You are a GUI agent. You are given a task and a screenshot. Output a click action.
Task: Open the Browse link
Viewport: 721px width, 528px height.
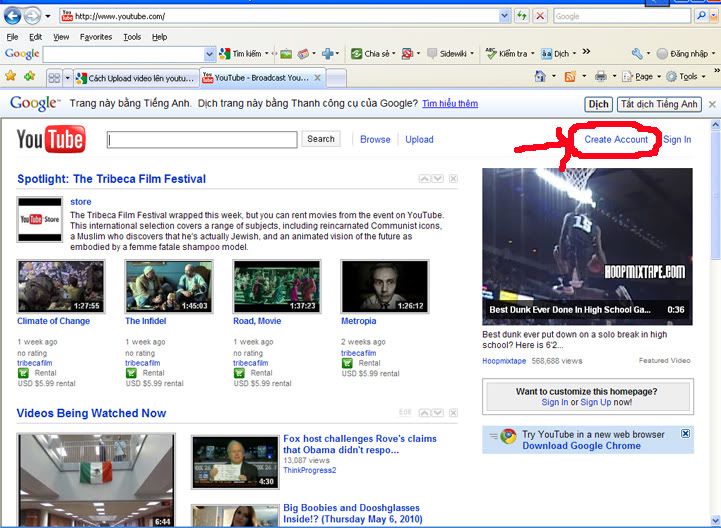[375, 139]
